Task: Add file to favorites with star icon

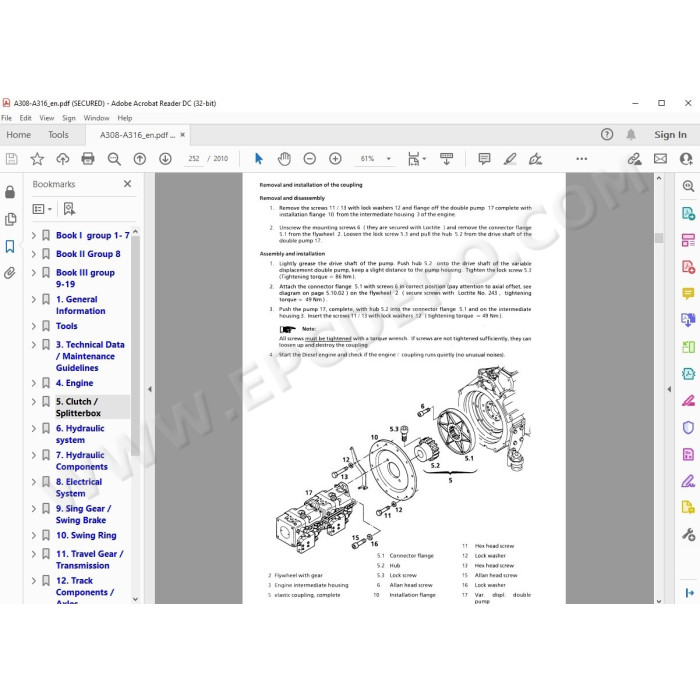Action: [x=37, y=158]
